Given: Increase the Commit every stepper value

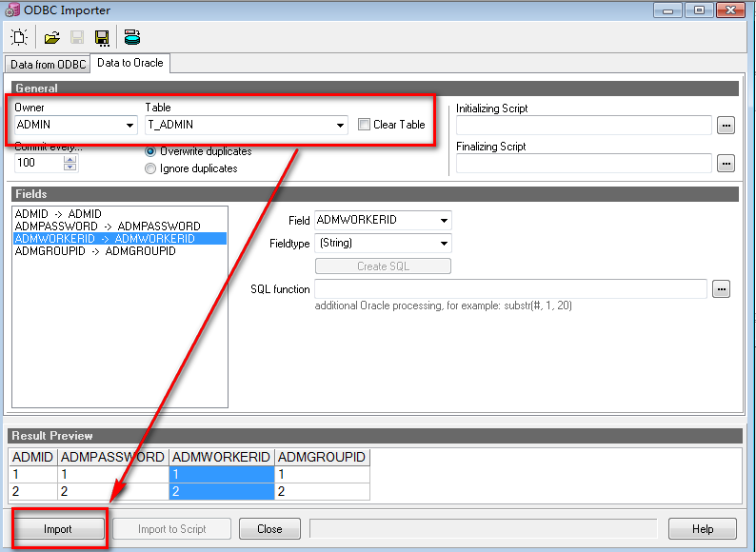Looking at the screenshot, I should pyautogui.click(x=70, y=159).
